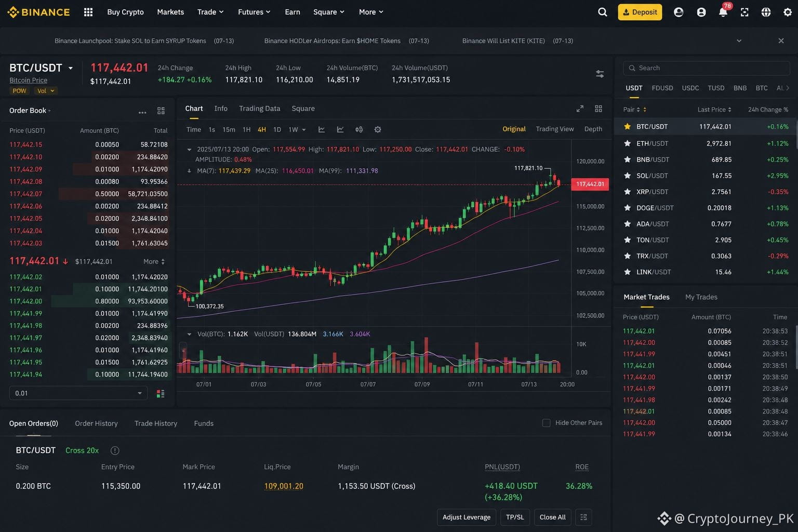Expand the Square menu dropdown
The width and height of the screenshot is (798, 532).
tap(329, 12)
